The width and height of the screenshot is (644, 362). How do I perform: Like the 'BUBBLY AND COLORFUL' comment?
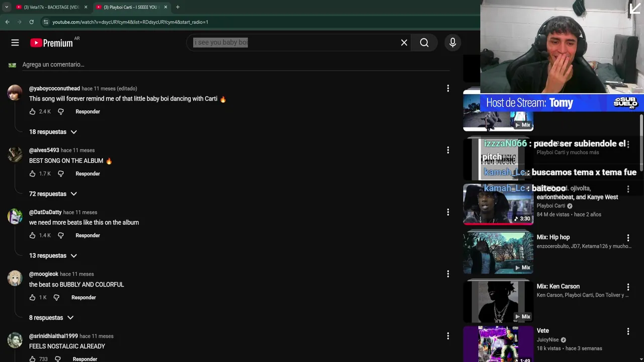click(x=32, y=298)
